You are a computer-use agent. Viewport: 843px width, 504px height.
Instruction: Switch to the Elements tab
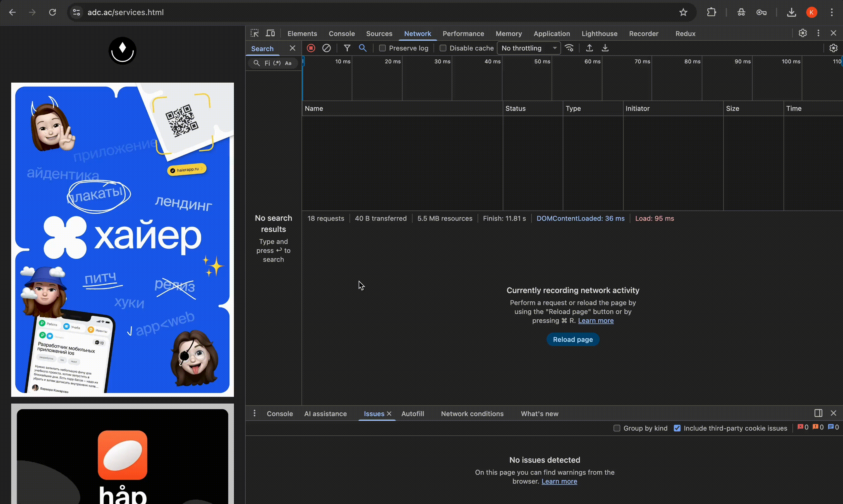pos(302,33)
